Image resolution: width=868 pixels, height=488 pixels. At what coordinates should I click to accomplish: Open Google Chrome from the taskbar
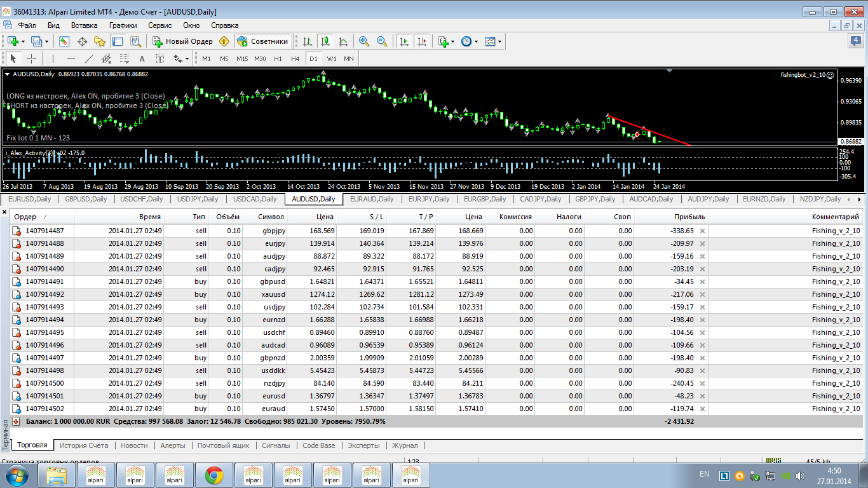pos(214,475)
